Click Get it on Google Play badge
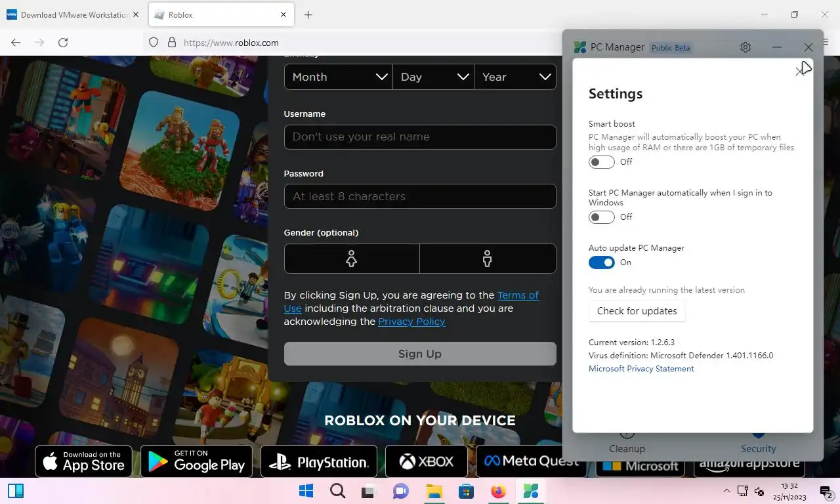The image size is (840, 504). [x=196, y=461]
